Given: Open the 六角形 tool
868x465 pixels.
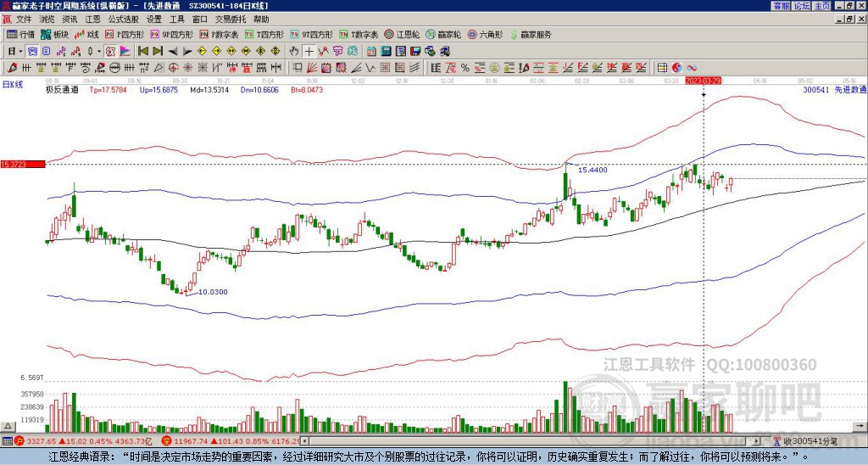Looking at the screenshot, I should (485, 34).
